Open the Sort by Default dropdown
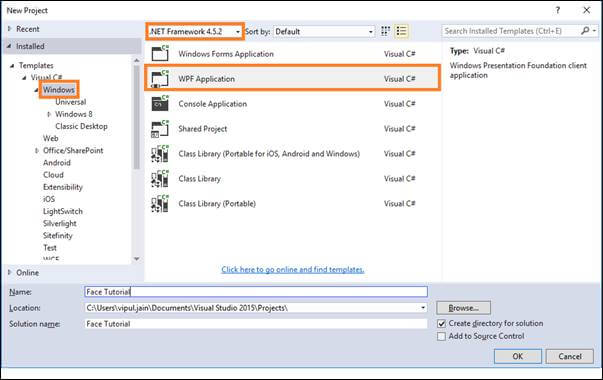 pos(324,32)
